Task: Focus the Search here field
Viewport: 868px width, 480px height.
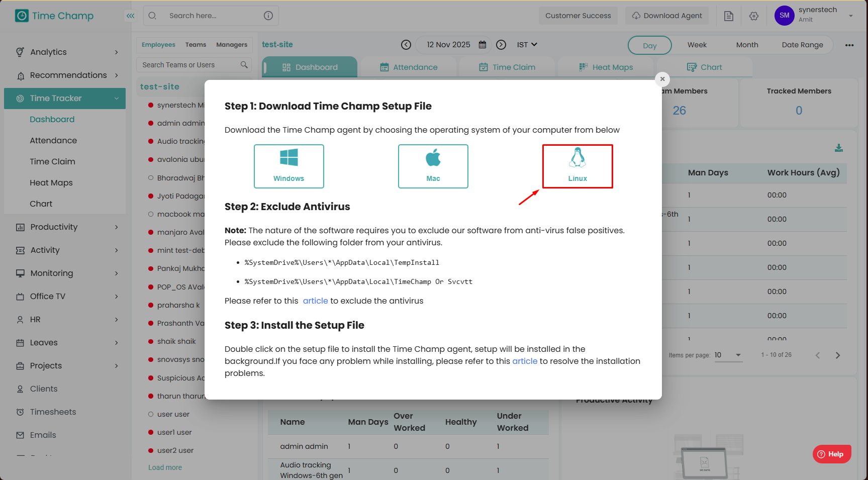Action: point(211,16)
